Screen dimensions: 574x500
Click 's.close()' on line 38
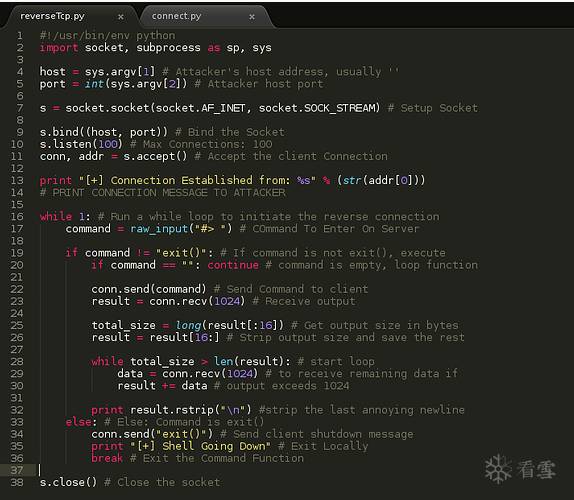pyautogui.click(x=68, y=483)
